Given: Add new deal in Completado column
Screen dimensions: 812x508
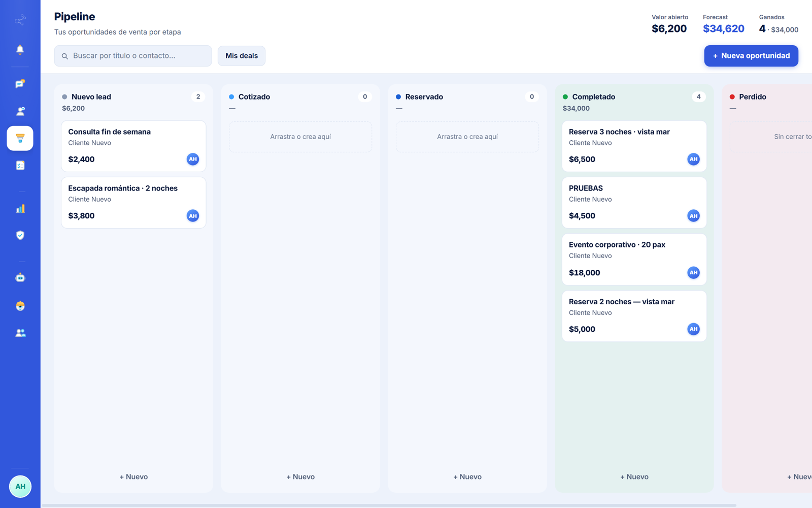Looking at the screenshot, I should (634, 477).
